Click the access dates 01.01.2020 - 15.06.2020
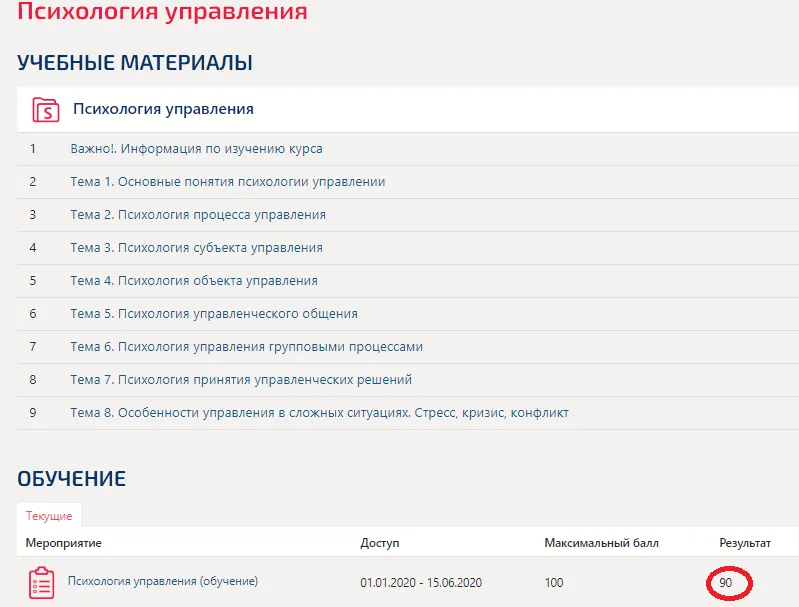 pyautogui.click(x=421, y=582)
